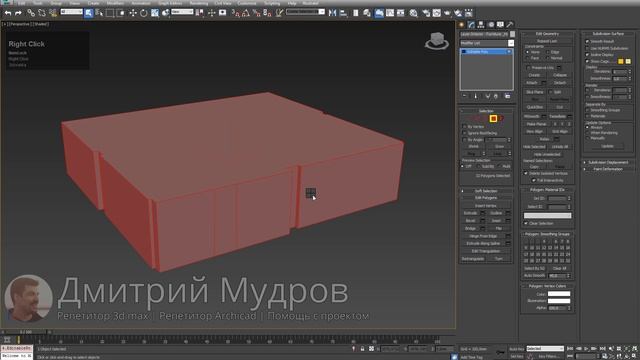Toggle Delete Isolated Vertices checkbox
Screen dimensions: 640x360
pos(526,173)
